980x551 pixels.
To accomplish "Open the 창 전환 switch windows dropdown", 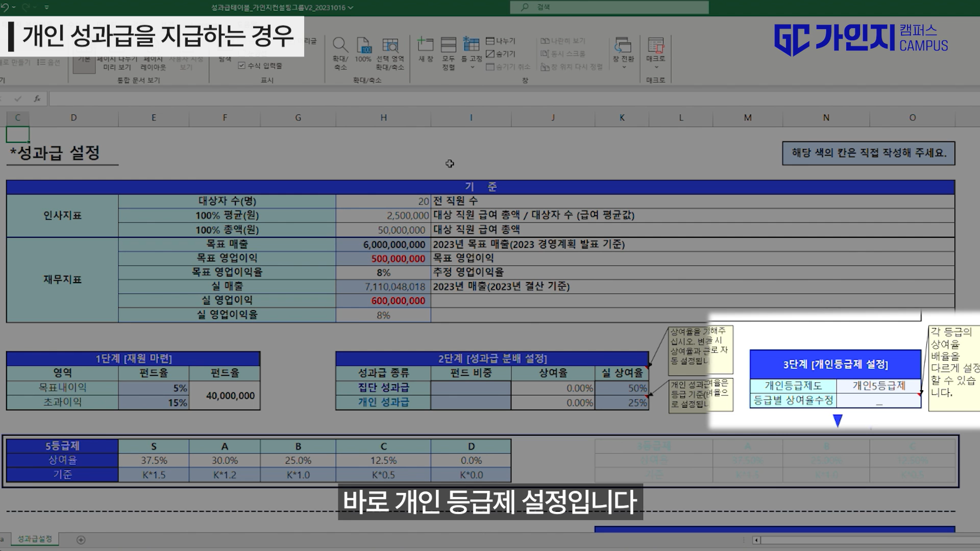I will (623, 67).
